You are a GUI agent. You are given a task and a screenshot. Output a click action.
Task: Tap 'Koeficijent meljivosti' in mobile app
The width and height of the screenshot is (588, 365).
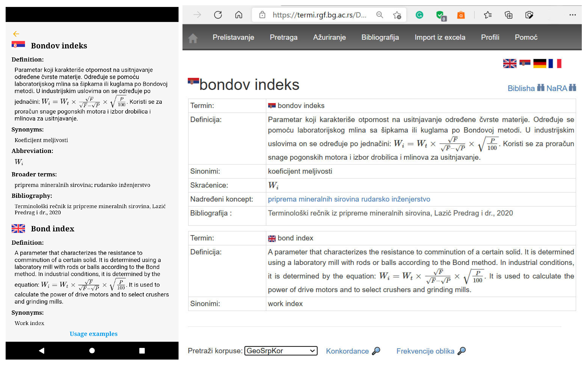(41, 140)
